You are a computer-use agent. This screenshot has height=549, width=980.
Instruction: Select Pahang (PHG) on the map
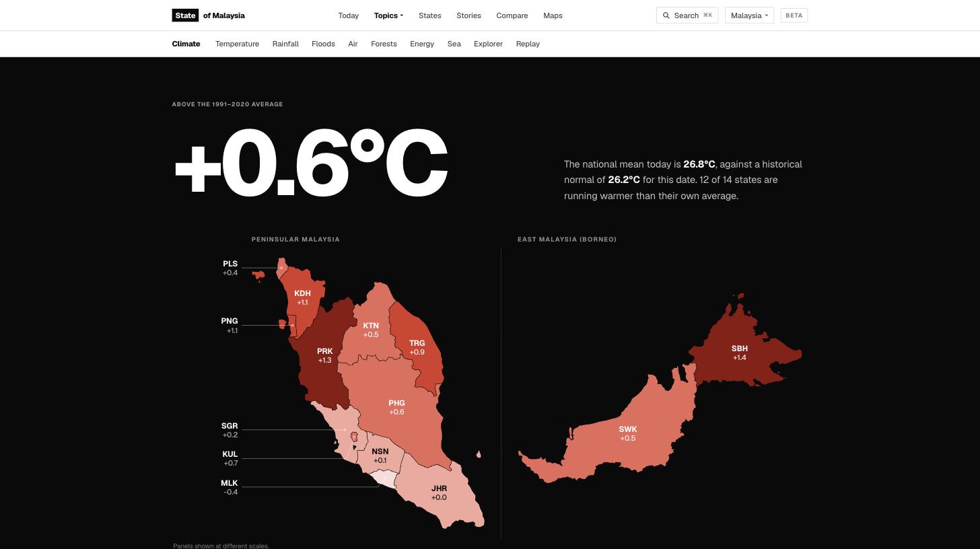click(396, 408)
